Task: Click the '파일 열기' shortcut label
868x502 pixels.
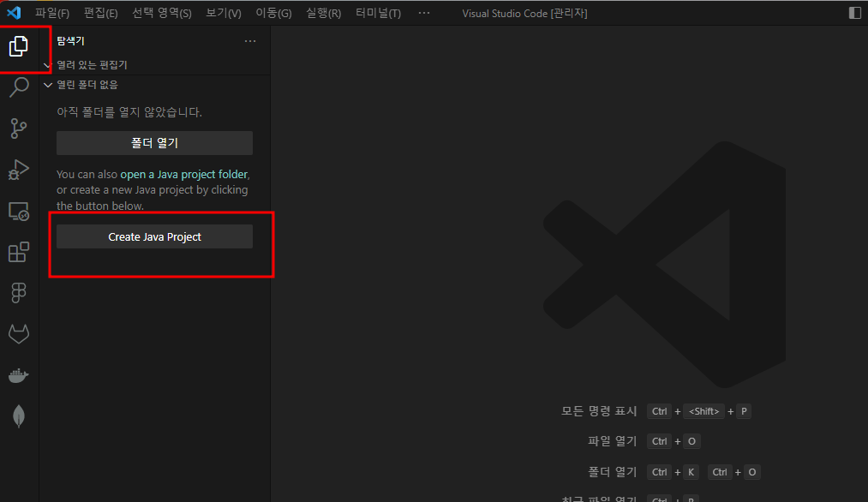Action: click(x=613, y=441)
